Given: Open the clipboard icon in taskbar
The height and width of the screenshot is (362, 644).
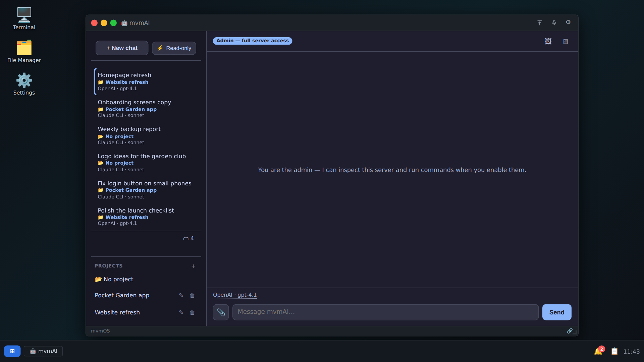Looking at the screenshot, I should [614, 351].
